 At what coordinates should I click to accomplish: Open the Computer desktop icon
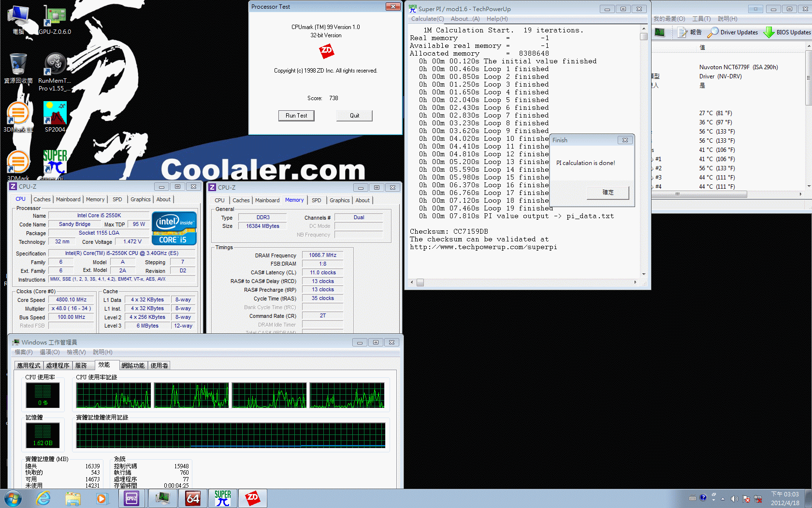(18, 19)
